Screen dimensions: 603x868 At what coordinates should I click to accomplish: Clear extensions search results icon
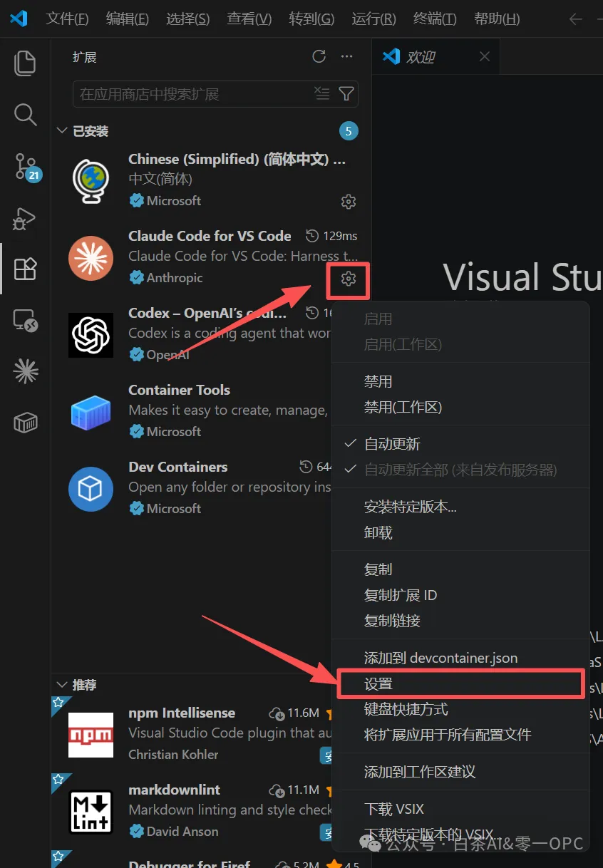(322, 93)
